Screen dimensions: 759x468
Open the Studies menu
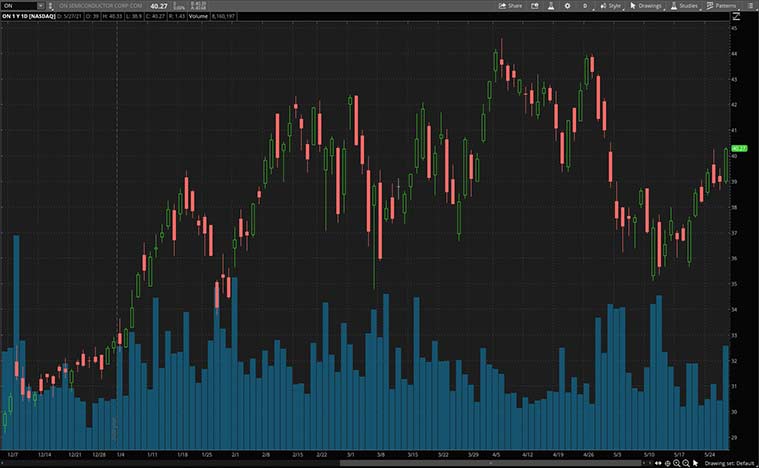point(684,5)
